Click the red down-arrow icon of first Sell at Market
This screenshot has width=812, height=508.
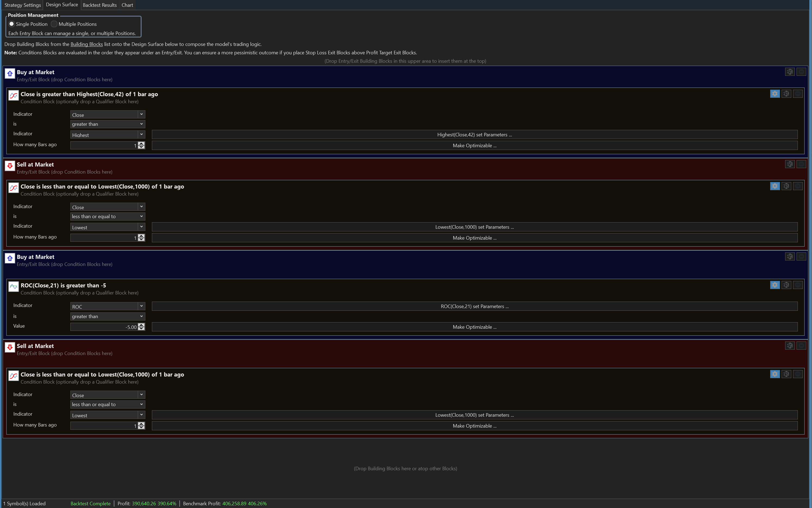pos(10,166)
